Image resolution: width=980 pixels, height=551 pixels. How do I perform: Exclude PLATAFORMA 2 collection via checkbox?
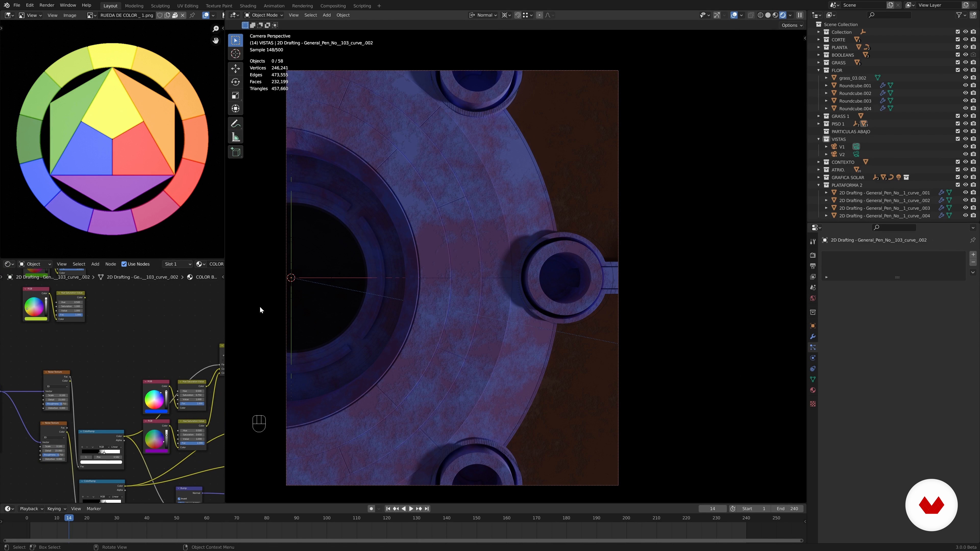click(958, 185)
